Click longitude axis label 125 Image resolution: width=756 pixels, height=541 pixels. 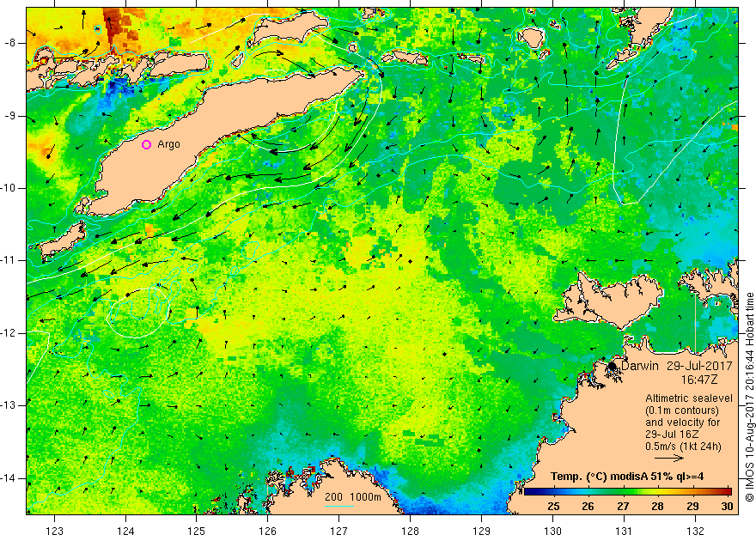point(196,532)
